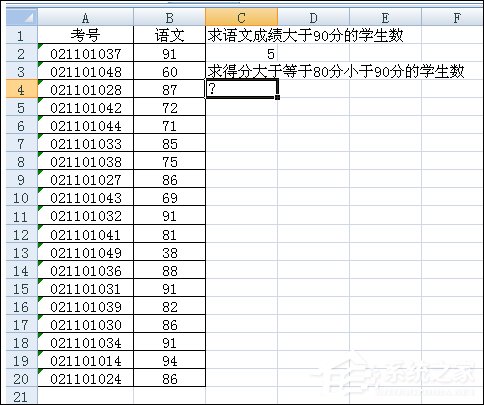Select score 85 in row 7
Viewport: 484px width, 405px height.
(169, 143)
